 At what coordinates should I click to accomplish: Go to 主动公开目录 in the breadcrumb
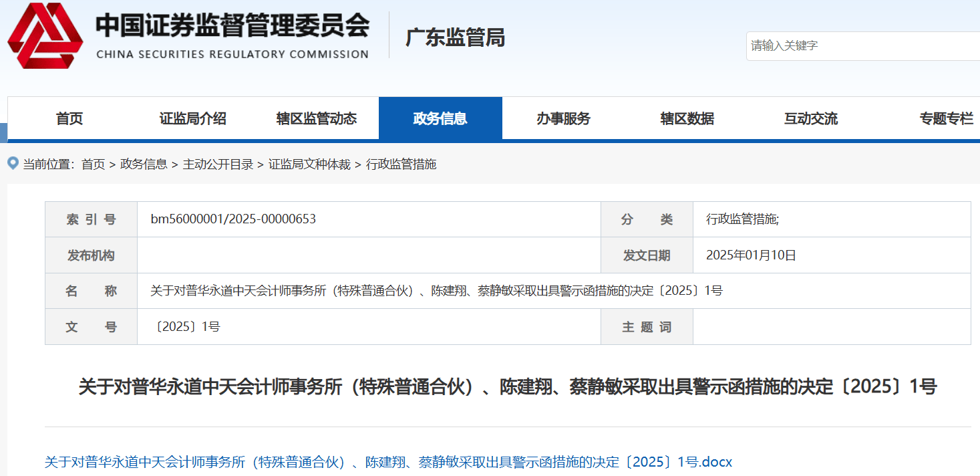[218, 164]
